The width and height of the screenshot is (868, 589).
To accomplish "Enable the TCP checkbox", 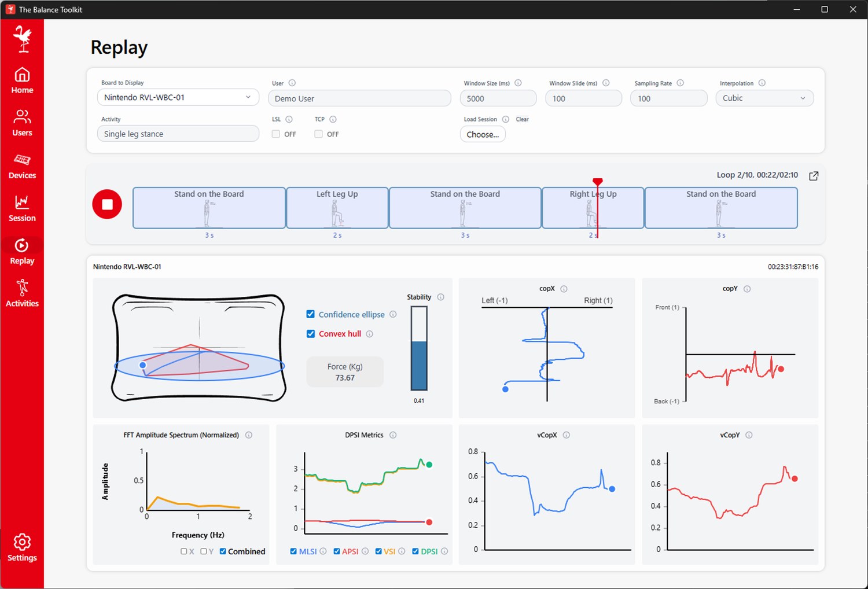I will pos(318,134).
